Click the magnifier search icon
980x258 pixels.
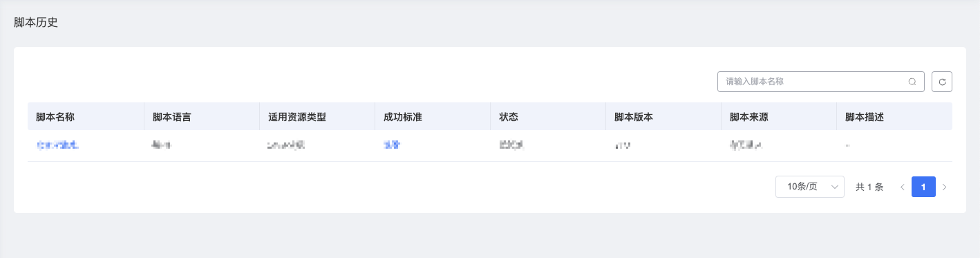[x=912, y=82]
